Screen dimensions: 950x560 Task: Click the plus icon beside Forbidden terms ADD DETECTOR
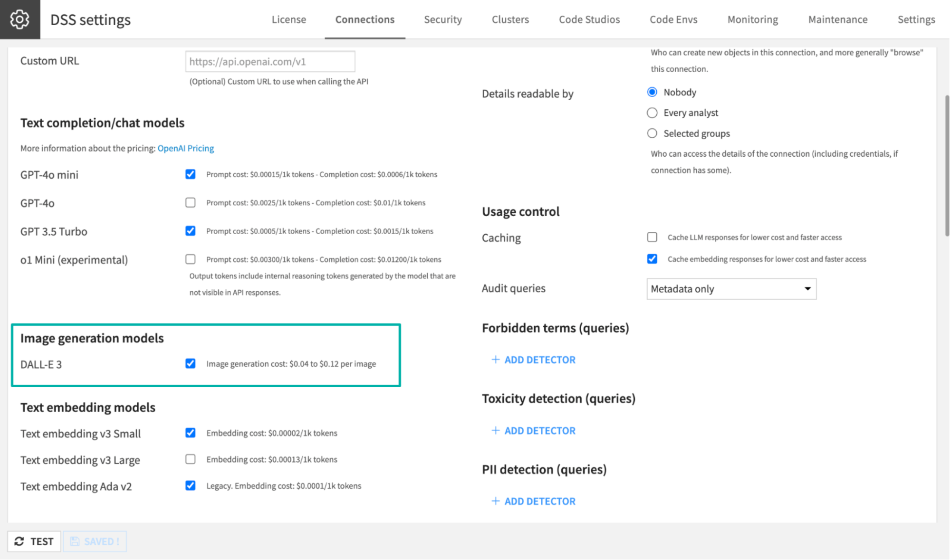click(495, 360)
